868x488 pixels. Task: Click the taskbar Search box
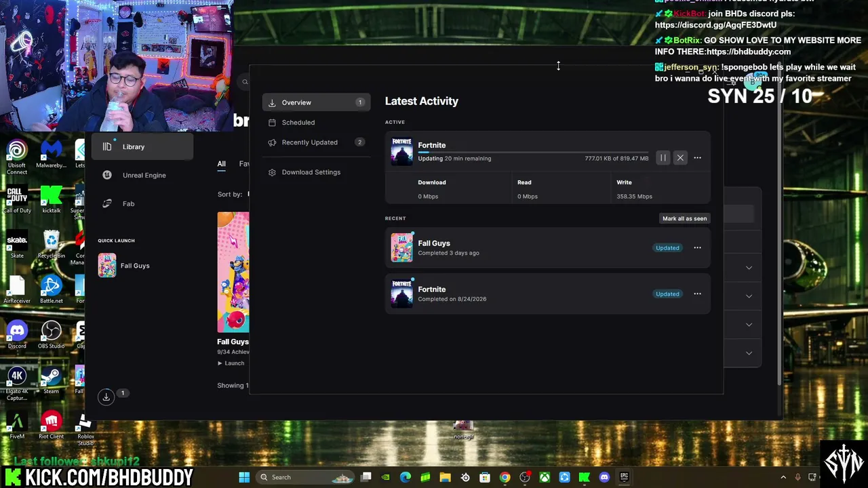pyautogui.click(x=306, y=477)
